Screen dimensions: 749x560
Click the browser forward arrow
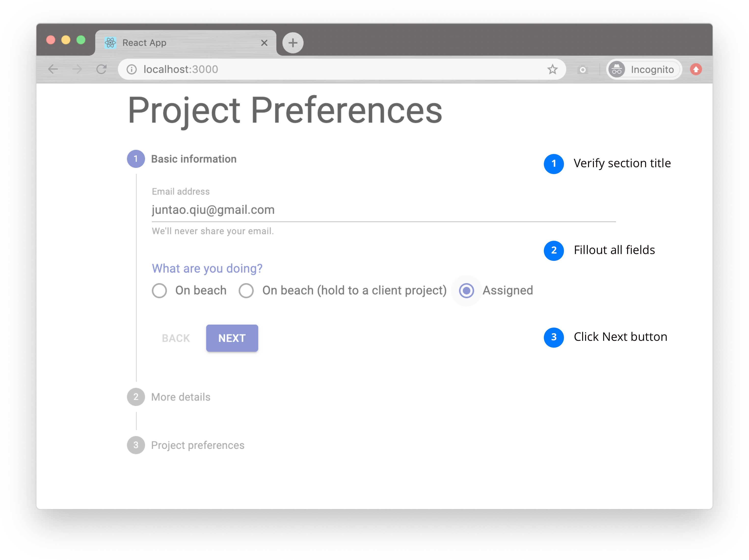(x=77, y=69)
